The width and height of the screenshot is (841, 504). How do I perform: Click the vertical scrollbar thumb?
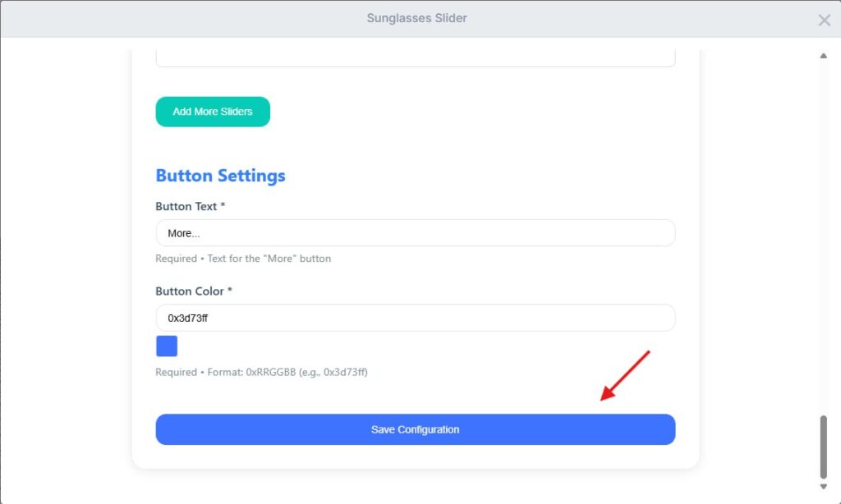point(823,447)
